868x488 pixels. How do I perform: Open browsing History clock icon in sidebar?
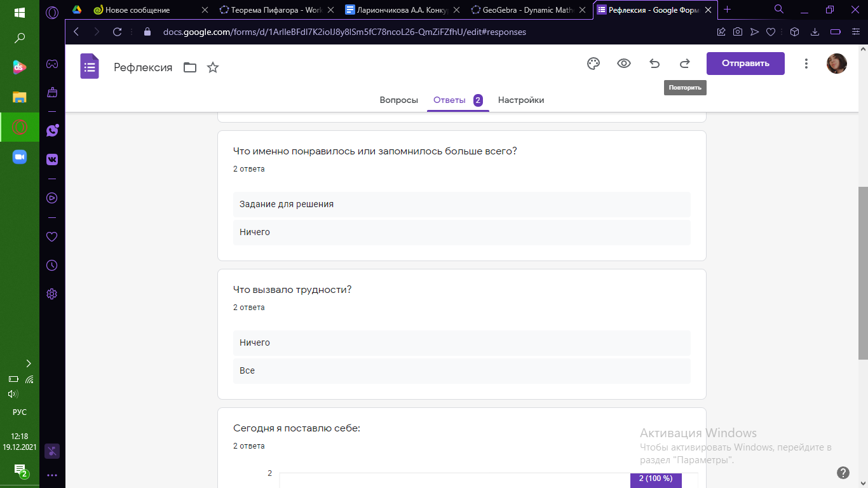point(52,265)
